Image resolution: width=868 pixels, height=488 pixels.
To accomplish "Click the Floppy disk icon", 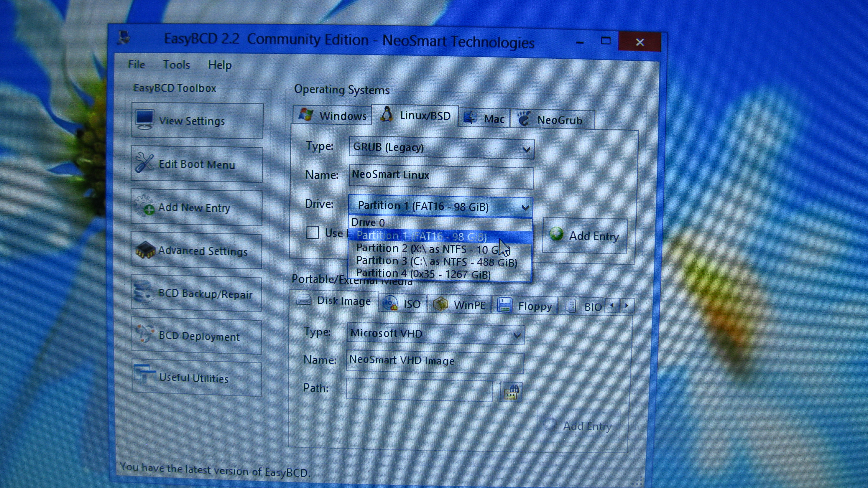I will coord(505,305).
